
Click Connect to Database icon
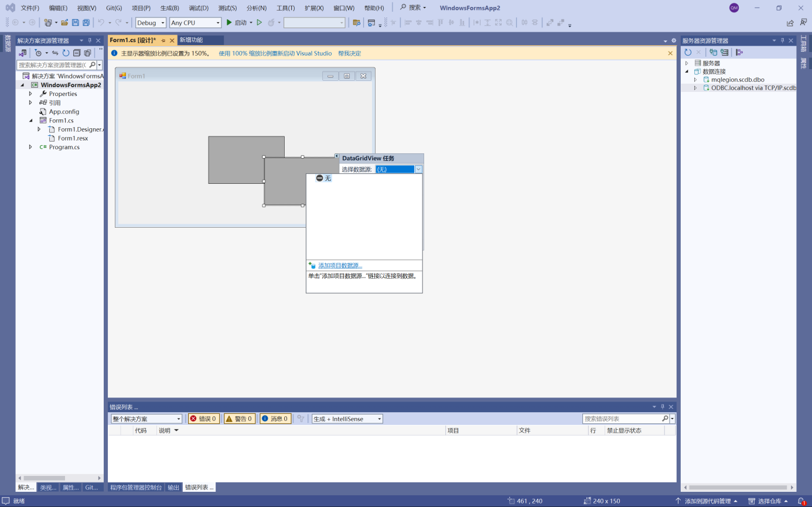(x=714, y=52)
